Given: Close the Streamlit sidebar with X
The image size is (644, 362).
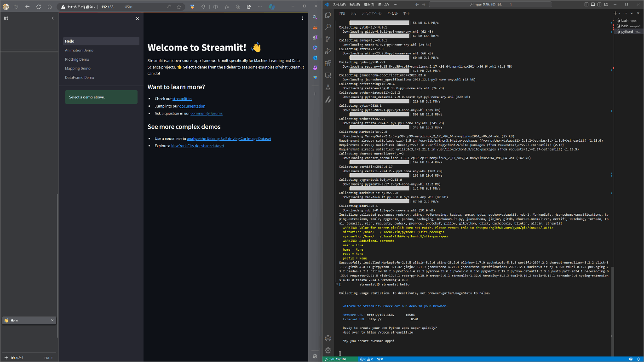Looking at the screenshot, I should point(137,18).
